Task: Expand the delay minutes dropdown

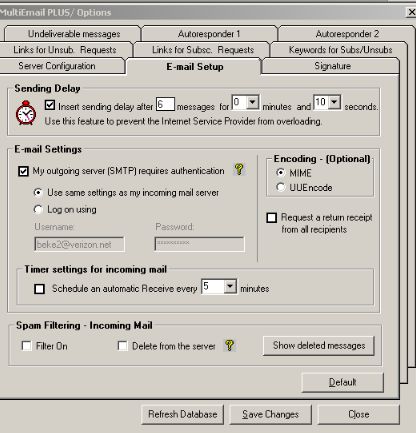Action: pos(253,102)
